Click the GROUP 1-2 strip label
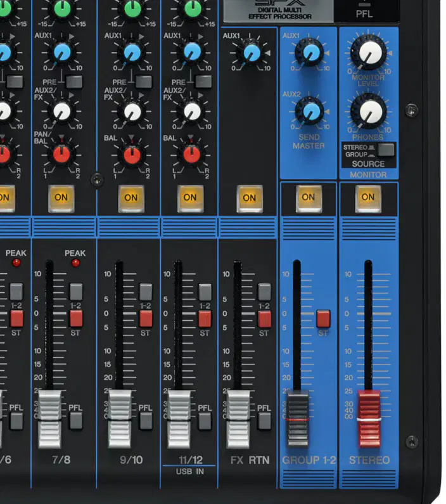 click(309, 460)
